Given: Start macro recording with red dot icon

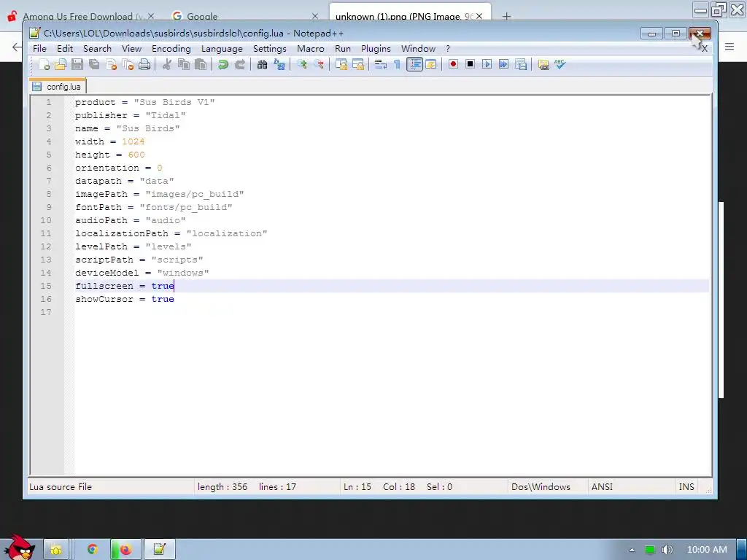Looking at the screenshot, I should (x=453, y=64).
